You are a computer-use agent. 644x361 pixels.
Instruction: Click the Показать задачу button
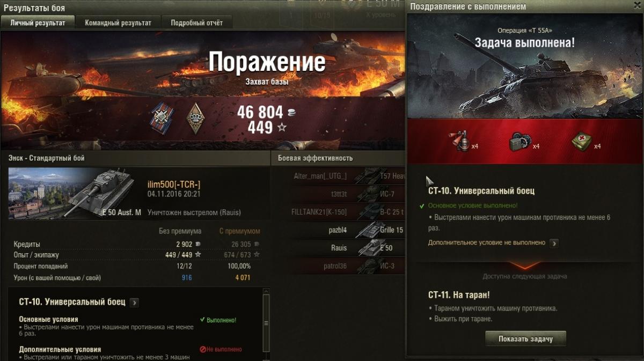coord(525,339)
